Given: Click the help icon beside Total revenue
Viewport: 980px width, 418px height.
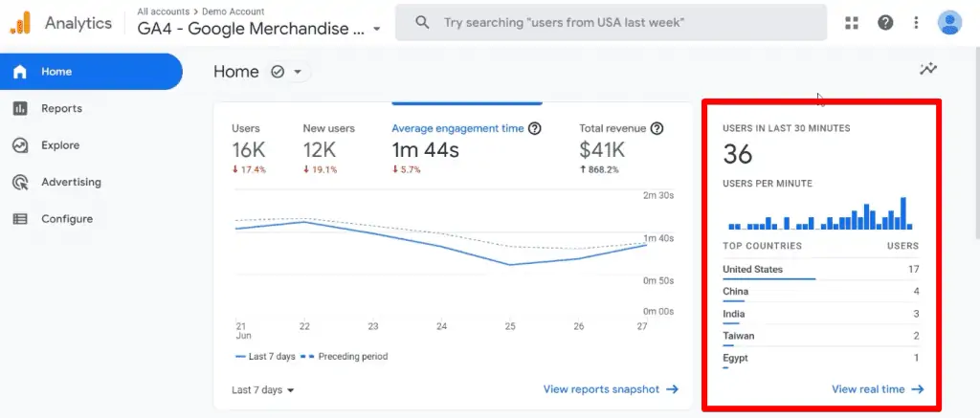Looking at the screenshot, I should (x=657, y=128).
